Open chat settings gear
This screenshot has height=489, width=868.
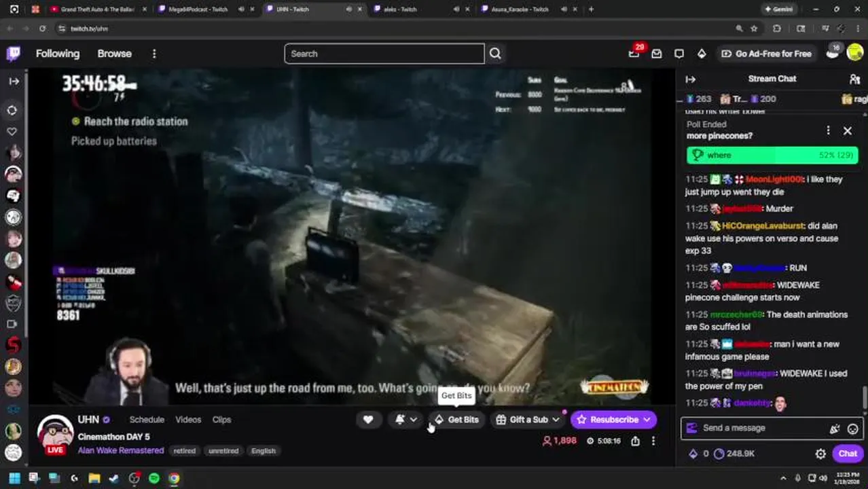(820, 454)
